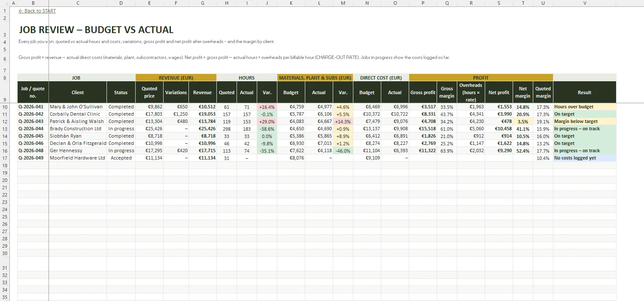Select column C header
This screenshot has width=644, height=301.
[x=78, y=3]
